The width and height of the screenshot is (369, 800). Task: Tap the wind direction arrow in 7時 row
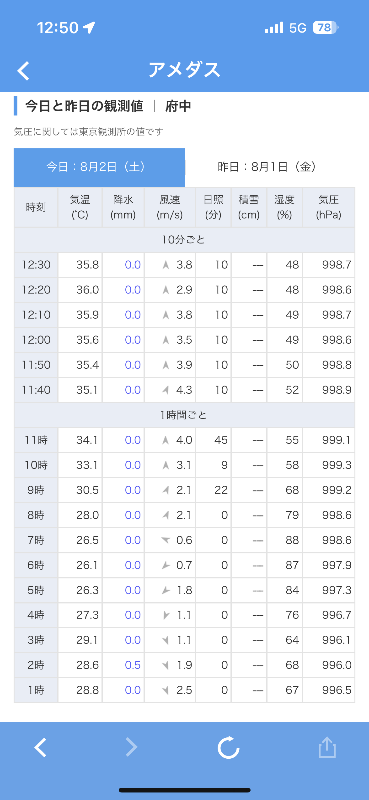tap(165, 540)
